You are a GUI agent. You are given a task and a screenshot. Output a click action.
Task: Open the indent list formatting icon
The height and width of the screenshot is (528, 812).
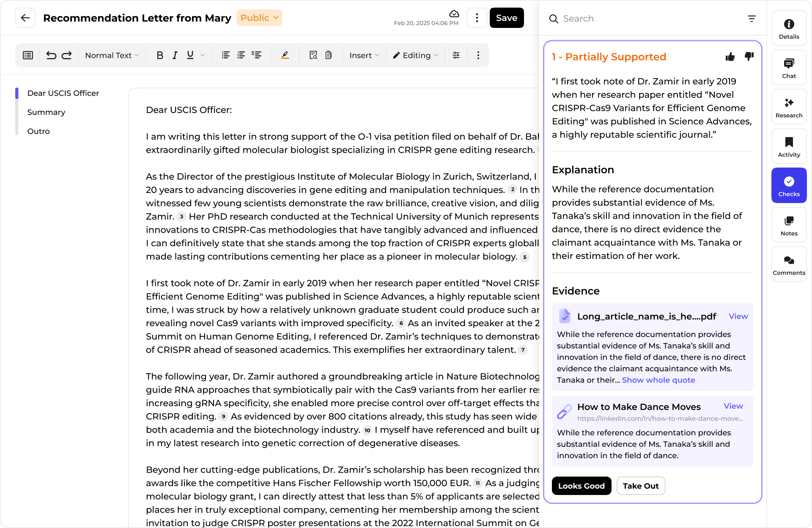tap(256, 55)
